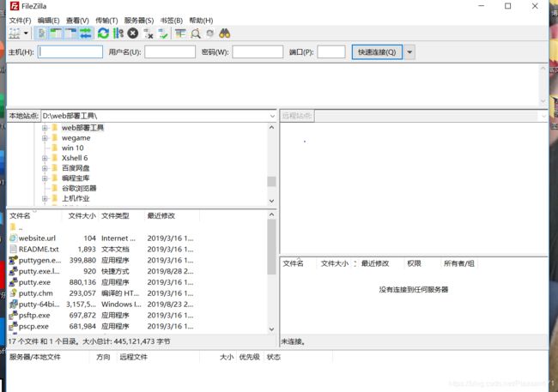Image resolution: width=558 pixels, height=392 pixels.
Task: Toggle transfer queue display icon
Action: 85,33
